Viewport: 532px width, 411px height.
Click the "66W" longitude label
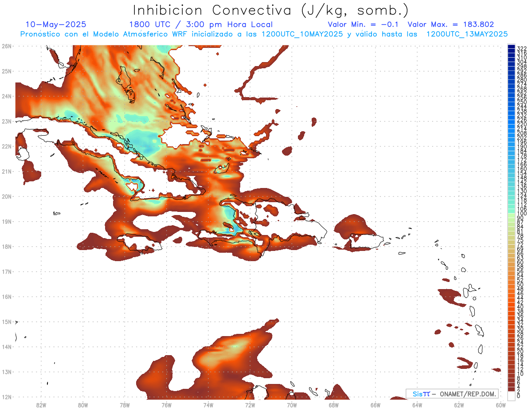coord(376,405)
